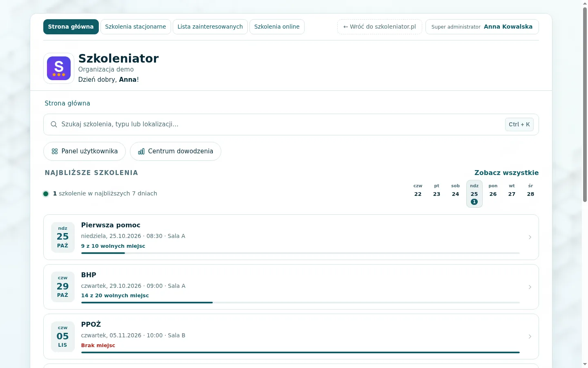Click the BHP training title
Viewport: 588px width, 368px height.
point(89,275)
